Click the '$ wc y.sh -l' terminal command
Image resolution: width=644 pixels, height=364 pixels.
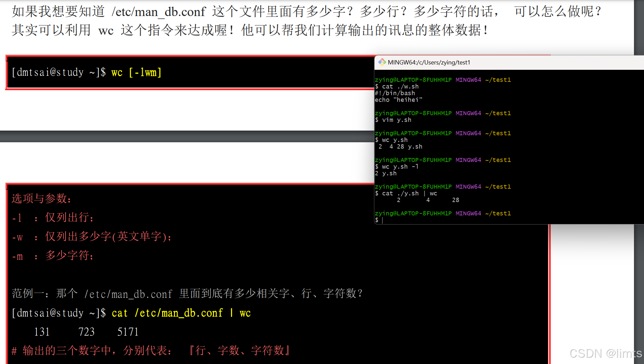point(397,167)
